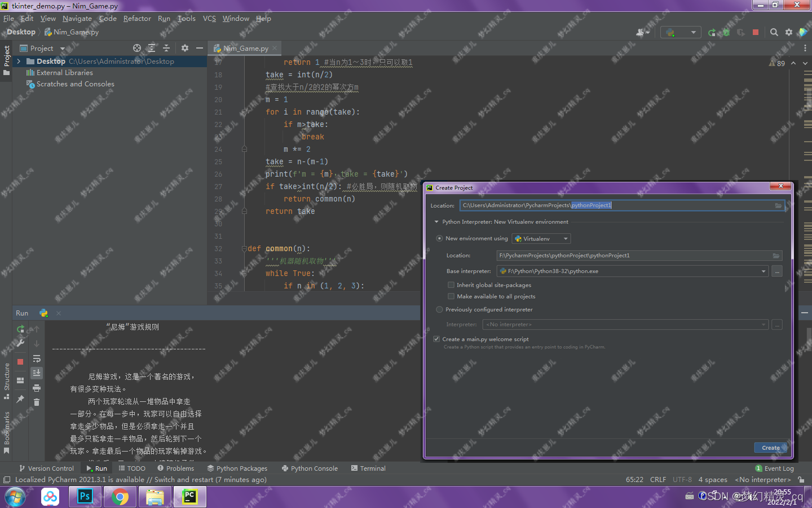Check Inherit global site-packages
The width and height of the screenshot is (812, 508).
[x=451, y=285]
